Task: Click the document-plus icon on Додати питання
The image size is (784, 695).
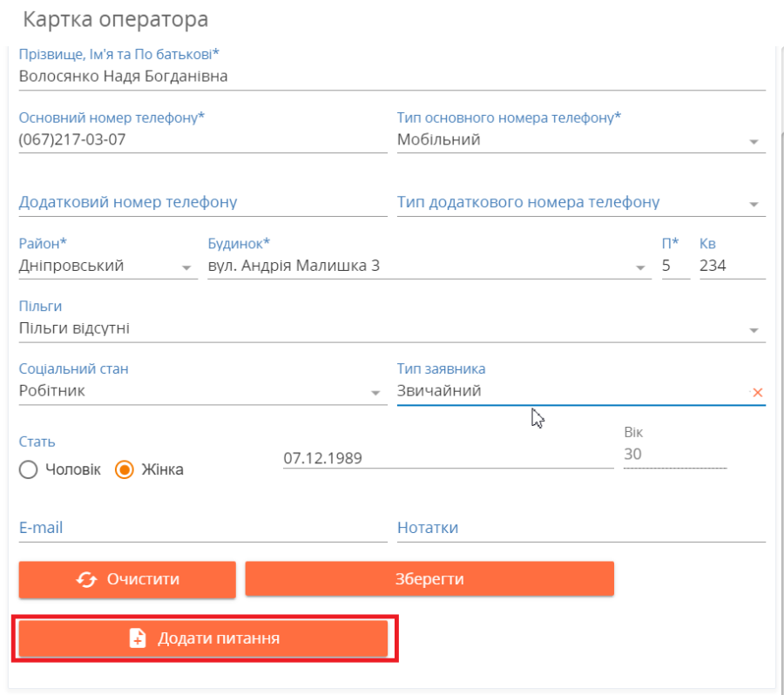Action: 138,638
